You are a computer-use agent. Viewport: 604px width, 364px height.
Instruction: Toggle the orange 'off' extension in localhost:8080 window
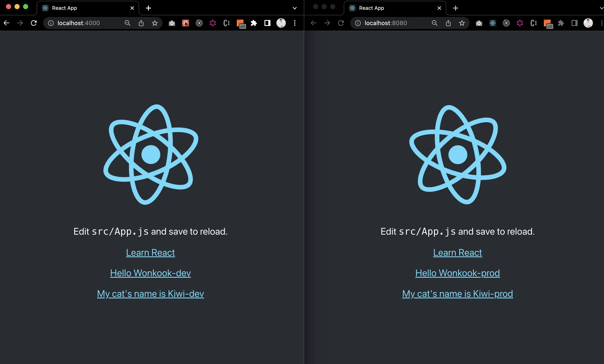click(x=548, y=24)
